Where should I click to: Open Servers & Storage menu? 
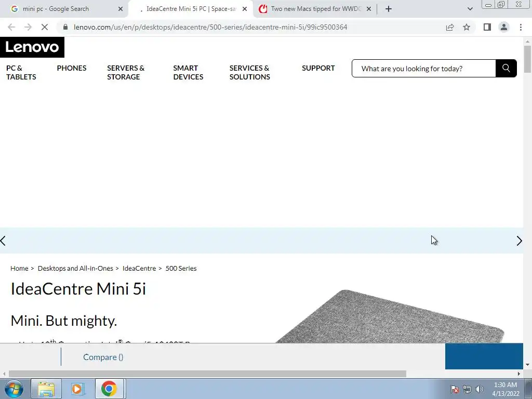coord(126,72)
